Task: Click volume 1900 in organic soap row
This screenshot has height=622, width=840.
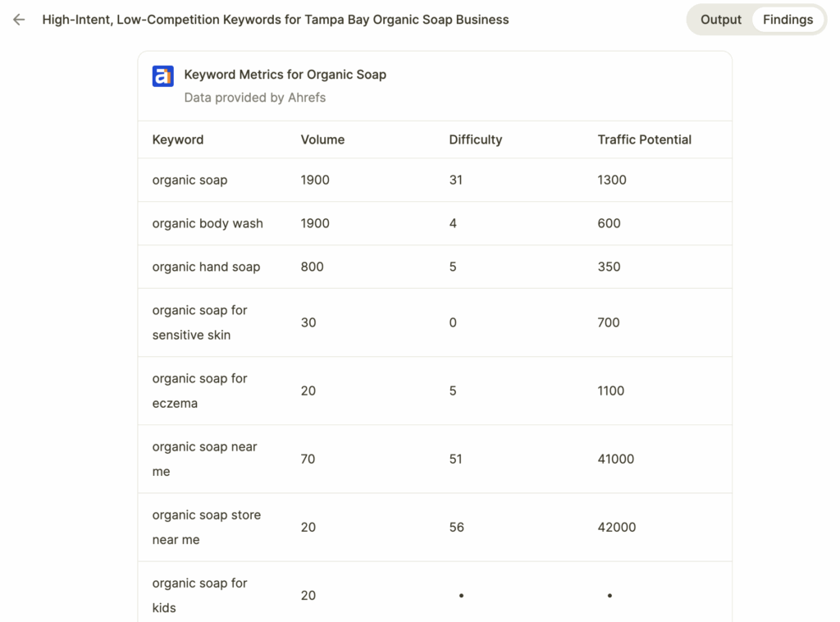Action: click(315, 180)
